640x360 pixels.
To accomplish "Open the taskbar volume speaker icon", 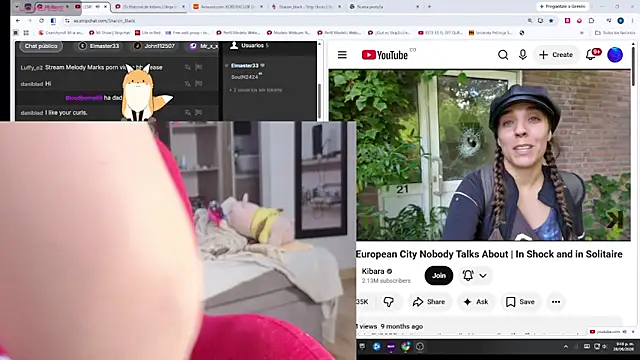I will 604,347.
